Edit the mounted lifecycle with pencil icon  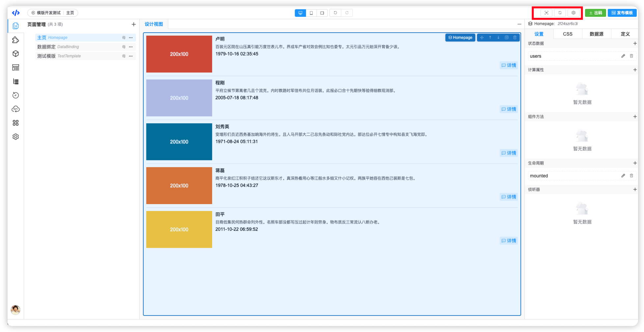(623, 176)
